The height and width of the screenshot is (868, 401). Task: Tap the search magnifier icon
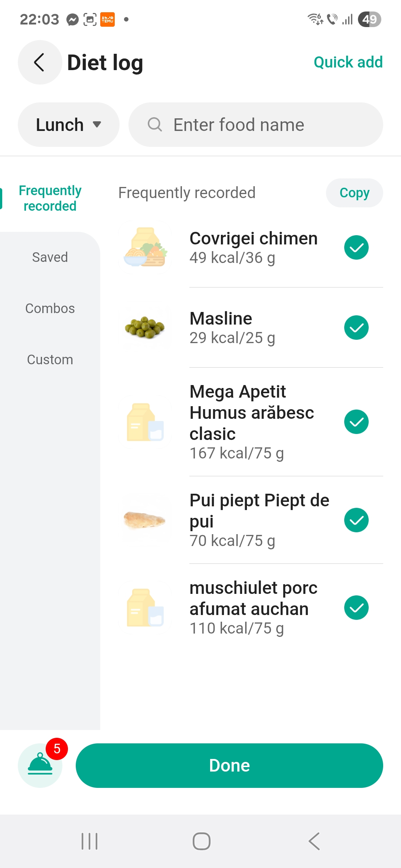tap(155, 125)
